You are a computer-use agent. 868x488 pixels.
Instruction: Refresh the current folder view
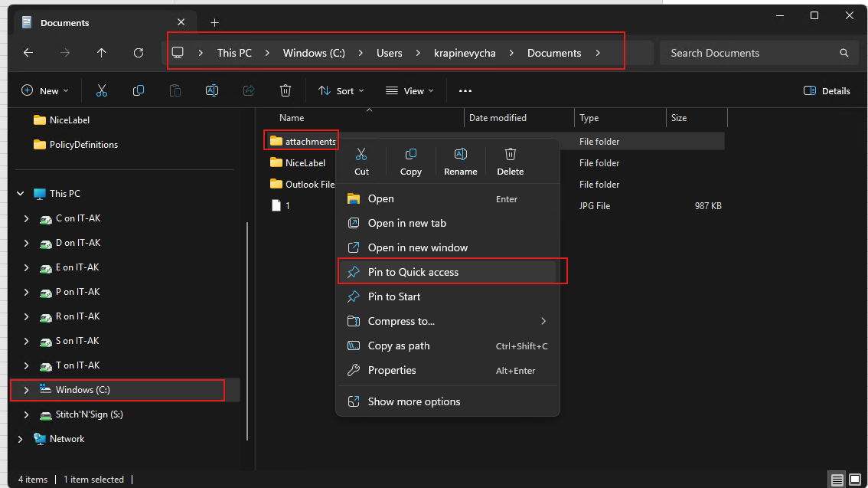pos(139,53)
